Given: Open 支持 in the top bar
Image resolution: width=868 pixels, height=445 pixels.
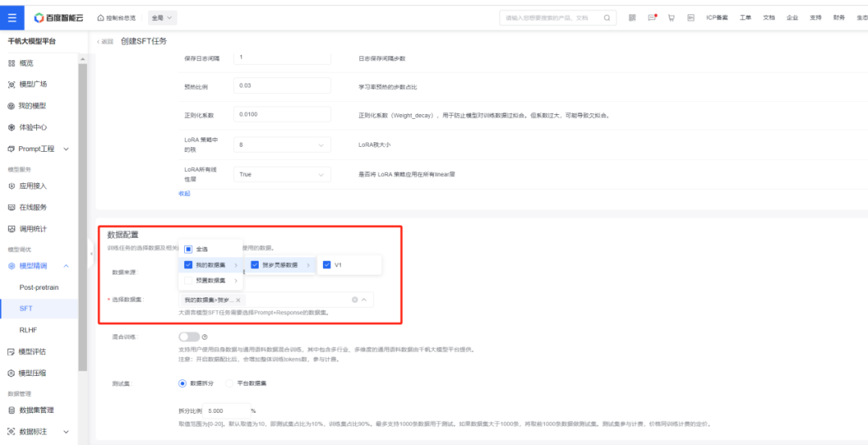Looking at the screenshot, I should click(816, 18).
